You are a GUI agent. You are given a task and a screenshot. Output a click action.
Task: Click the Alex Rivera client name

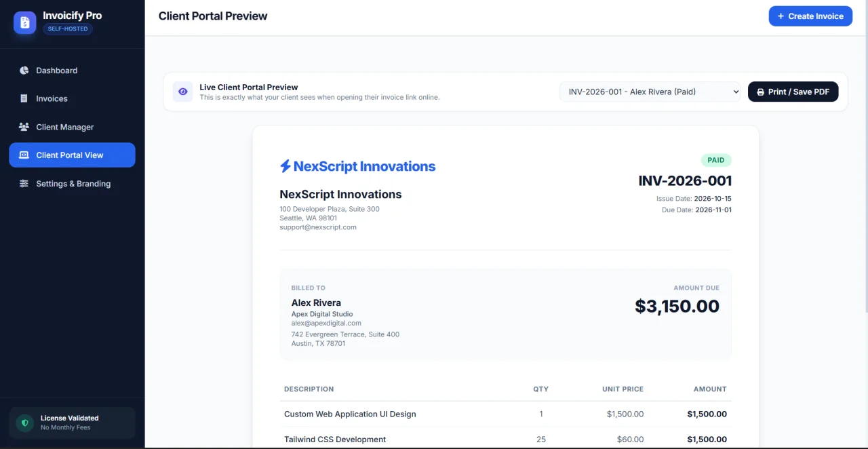point(316,303)
